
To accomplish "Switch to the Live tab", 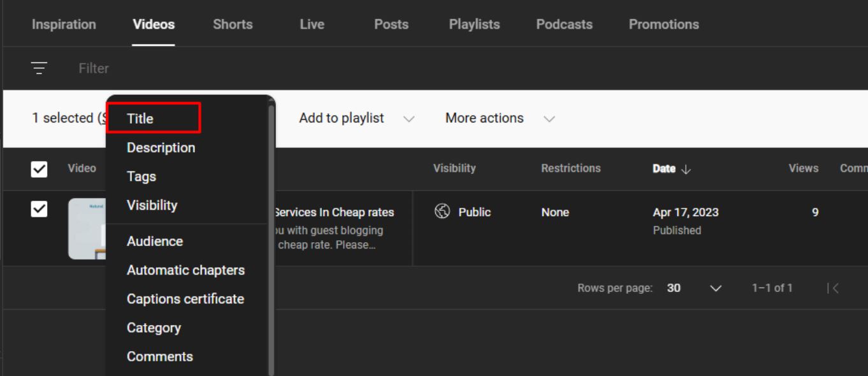I will pos(312,24).
